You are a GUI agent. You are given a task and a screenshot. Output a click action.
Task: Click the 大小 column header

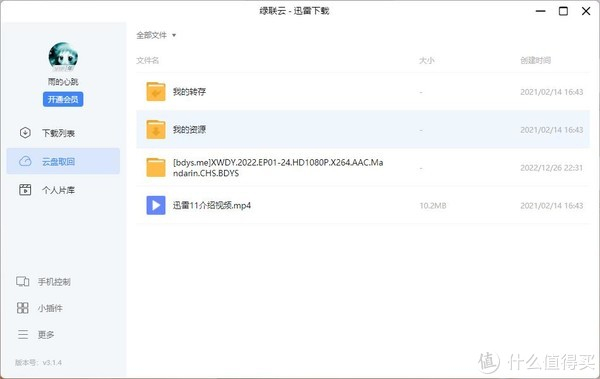(x=427, y=60)
